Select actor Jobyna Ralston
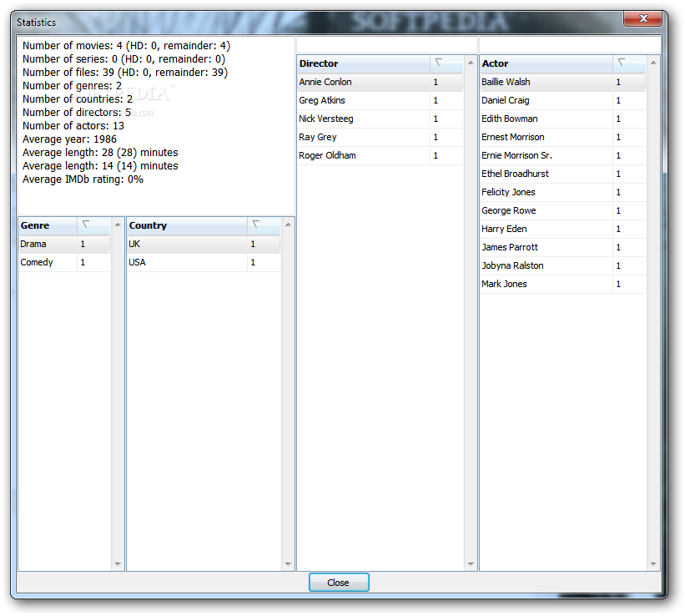 pos(562,265)
